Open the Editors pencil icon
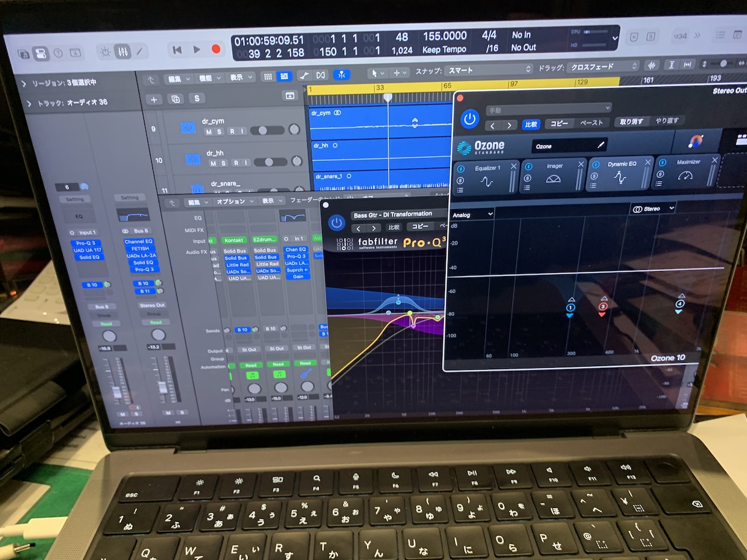The height and width of the screenshot is (560, 747). click(x=140, y=51)
